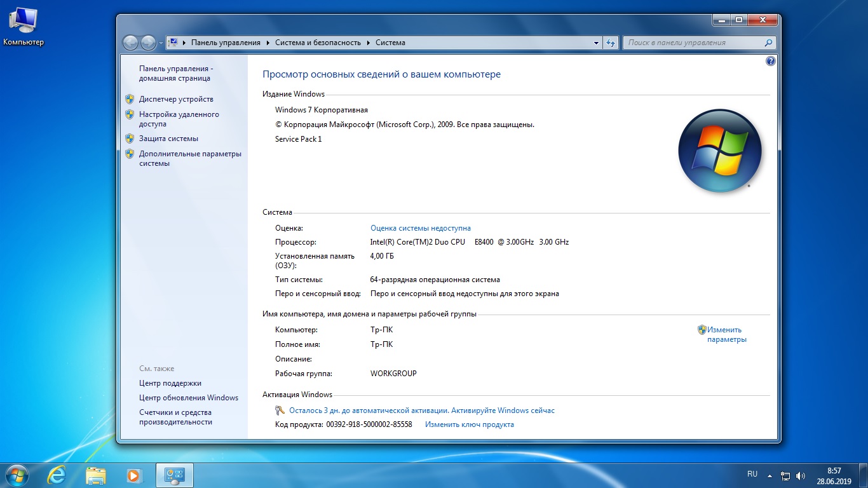The width and height of the screenshot is (868, 488).
Task: Click shield icon next to Изменить параметры
Action: [702, 330]
